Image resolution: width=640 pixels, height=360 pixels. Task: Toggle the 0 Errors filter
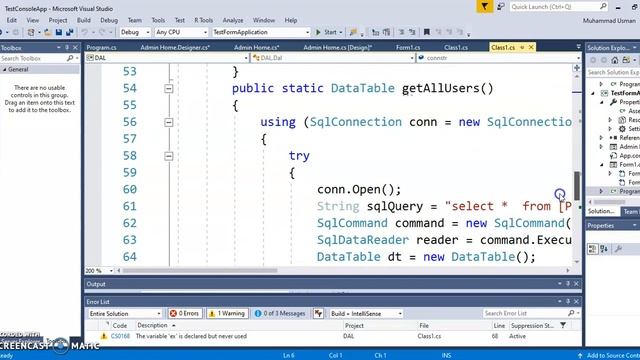[185, 313]
